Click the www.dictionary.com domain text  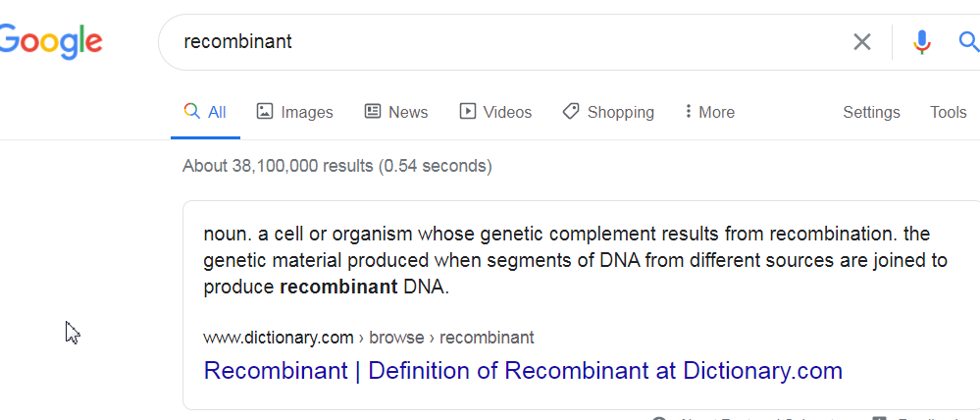[x=279, y=338]
